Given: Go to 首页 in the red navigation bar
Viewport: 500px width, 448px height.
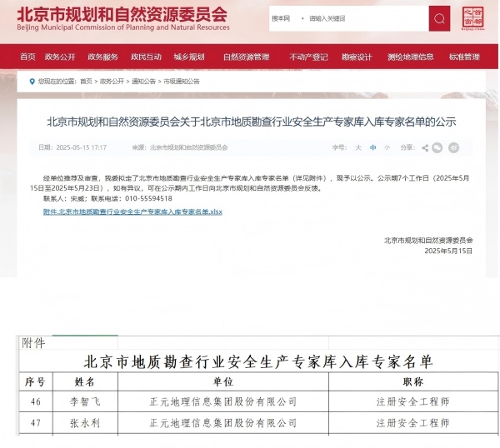Looking at the screenshot, I should tap(27, 57).
